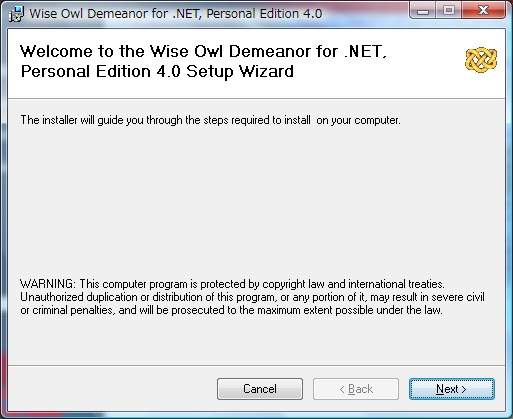Cancel the installation

[x=260, y=389]
